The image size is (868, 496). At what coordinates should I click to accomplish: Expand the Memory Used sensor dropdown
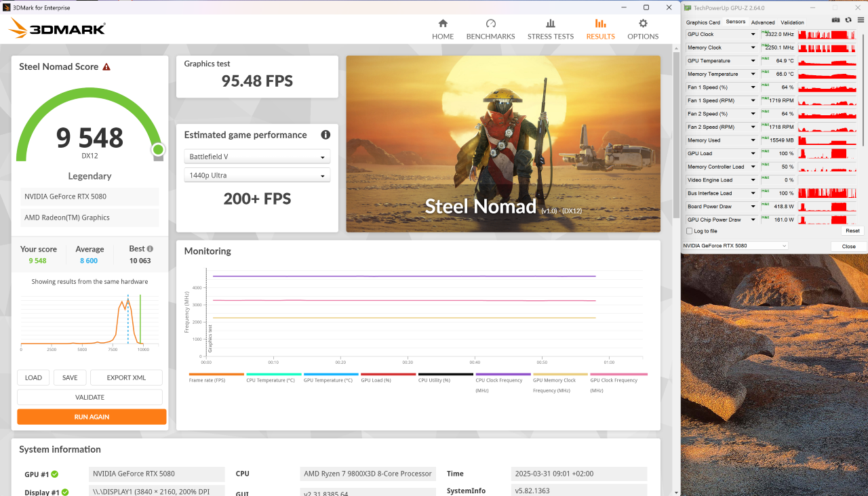click(x=753, y=140)
